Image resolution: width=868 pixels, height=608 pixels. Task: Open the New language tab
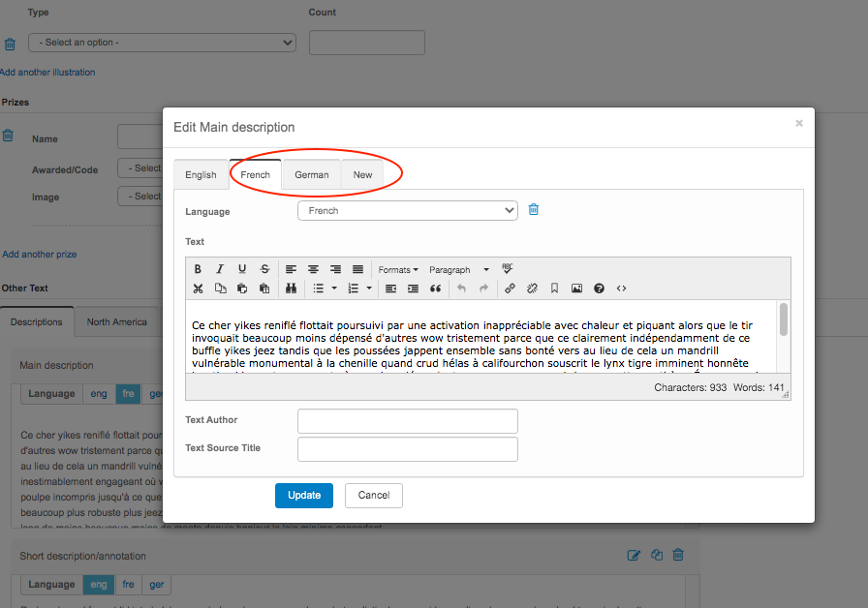(x=362, y=175)
